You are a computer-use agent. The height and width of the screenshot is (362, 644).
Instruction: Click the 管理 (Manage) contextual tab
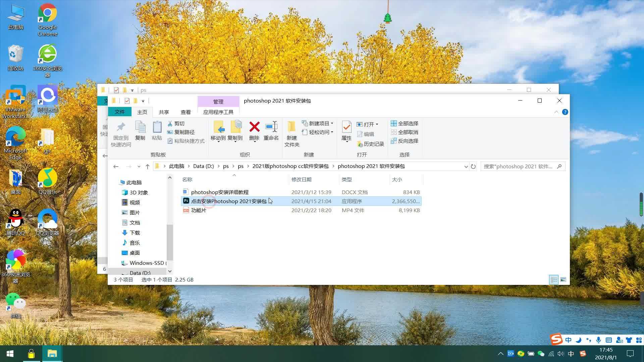click(218, 102)
